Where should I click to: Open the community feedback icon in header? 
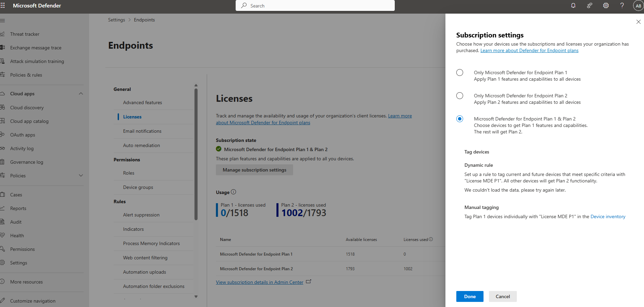(590, 5)
